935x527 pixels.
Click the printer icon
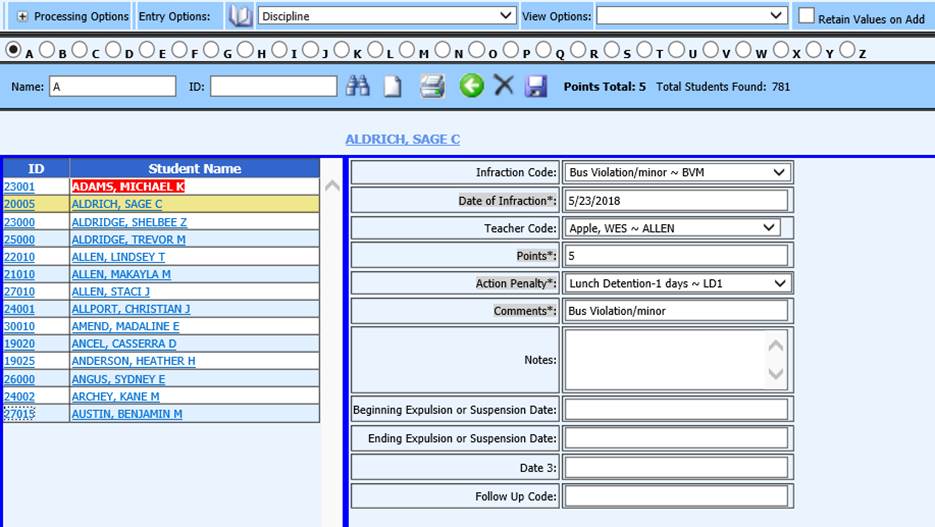(432, 87)
